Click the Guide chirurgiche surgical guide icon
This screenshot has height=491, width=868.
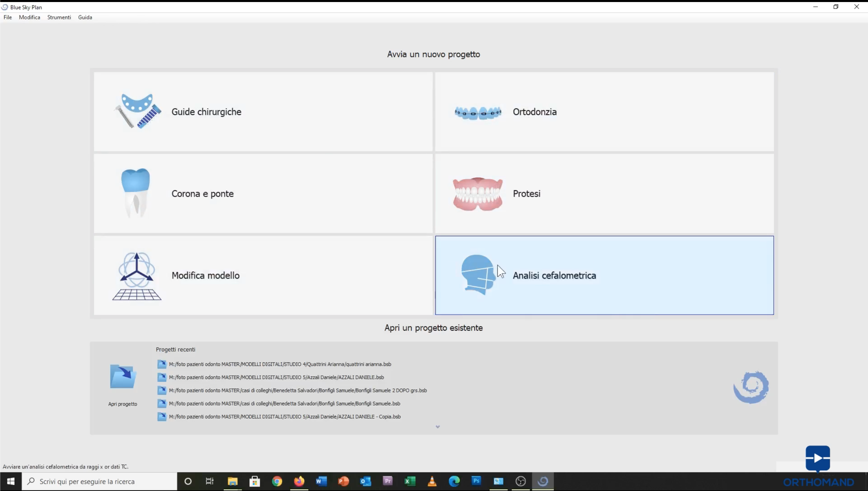coord(137,111)
